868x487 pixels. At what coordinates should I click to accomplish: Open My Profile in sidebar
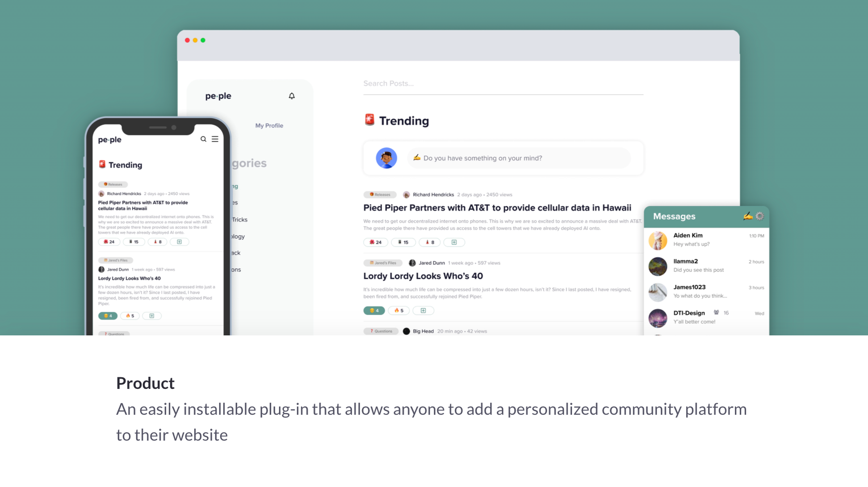pos(269,126)
